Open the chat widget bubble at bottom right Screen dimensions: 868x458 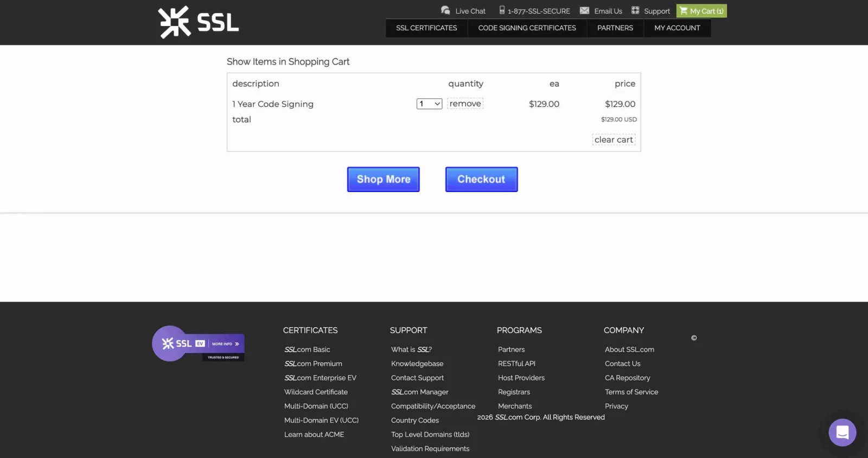pyautogui.click(x=842, y=432)
